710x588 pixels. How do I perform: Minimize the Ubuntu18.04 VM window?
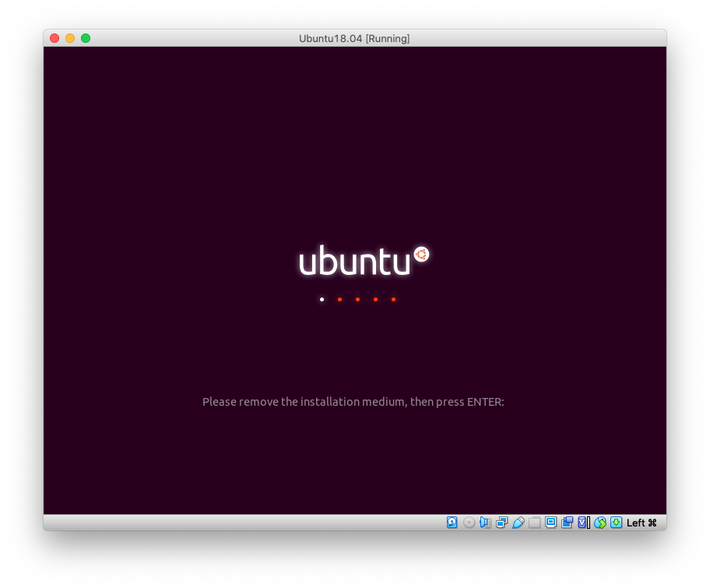click(x=70, y=38)
